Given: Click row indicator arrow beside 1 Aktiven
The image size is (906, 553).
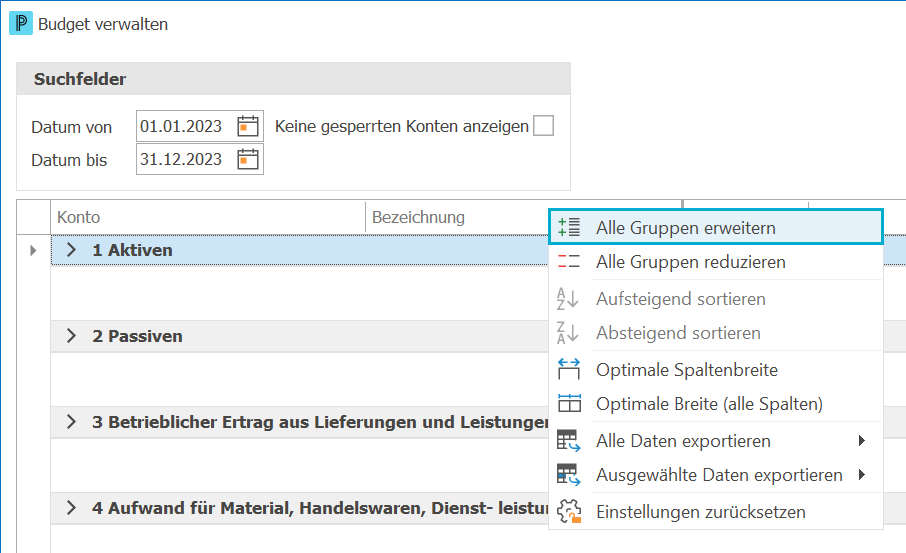Looking at the screenshot, I should (33, 250).
